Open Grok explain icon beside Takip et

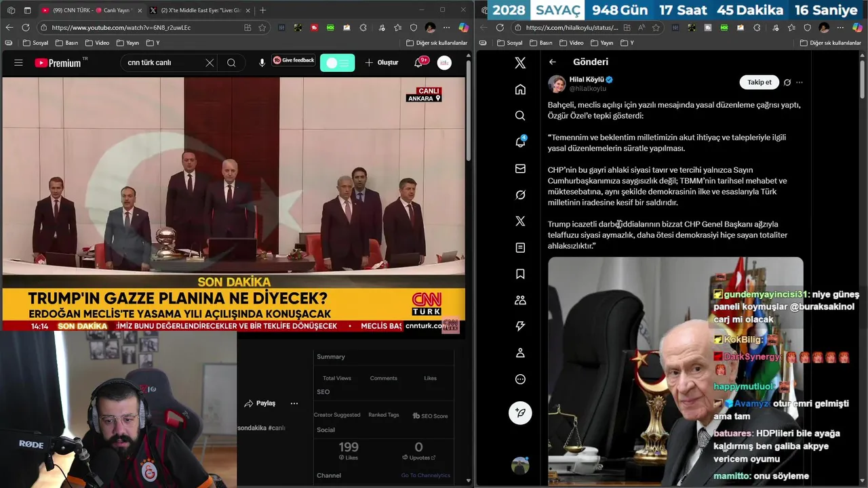click(x=787, y=83)
